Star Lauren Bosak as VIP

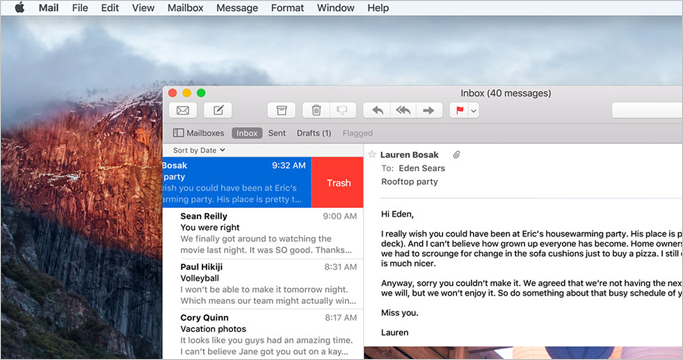(372, 154)
